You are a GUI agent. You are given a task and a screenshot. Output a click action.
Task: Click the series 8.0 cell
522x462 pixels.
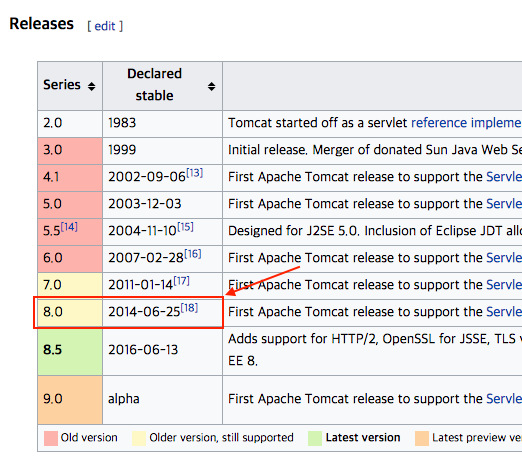pyautogui.click(x=70, y=312)
